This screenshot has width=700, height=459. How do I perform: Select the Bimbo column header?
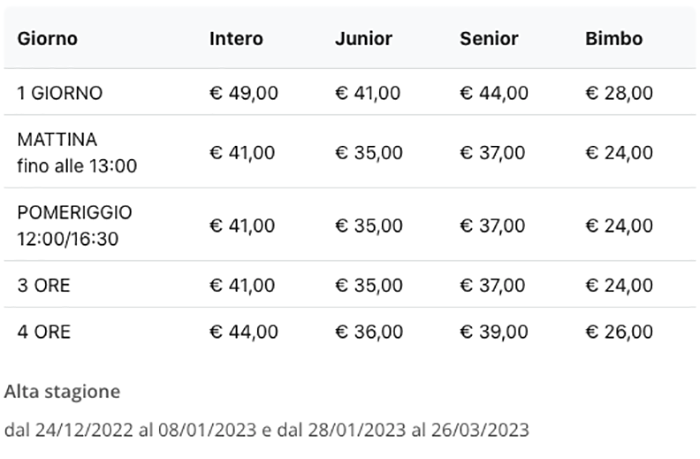(x=614, y=39)
